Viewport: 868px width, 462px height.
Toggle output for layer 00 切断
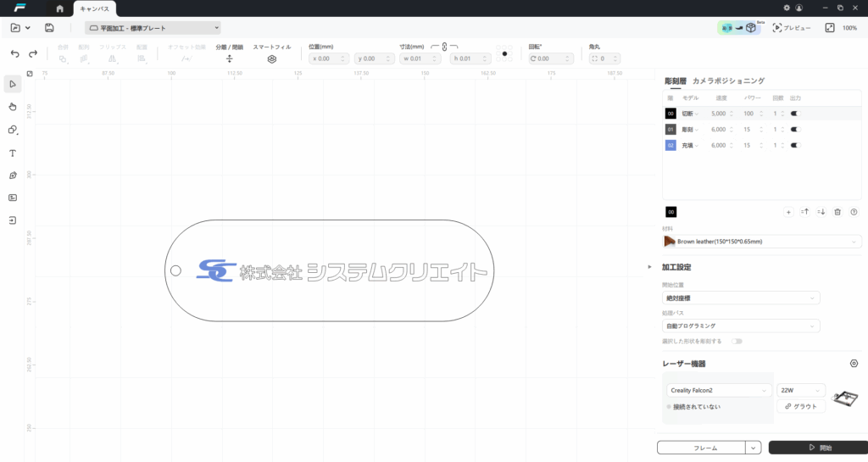[795, 114]
